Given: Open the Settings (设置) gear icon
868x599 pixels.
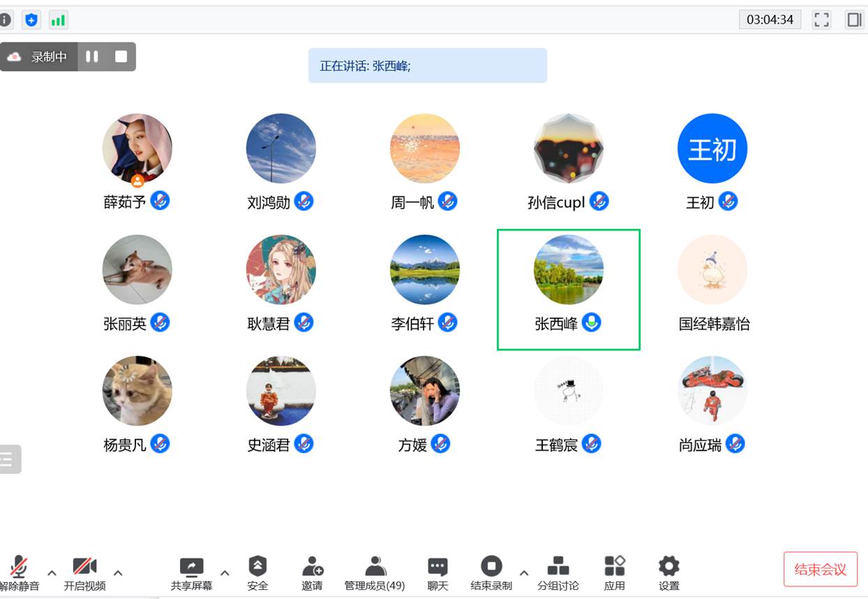Looking at the screenshot, I should (x=668, y=566).
